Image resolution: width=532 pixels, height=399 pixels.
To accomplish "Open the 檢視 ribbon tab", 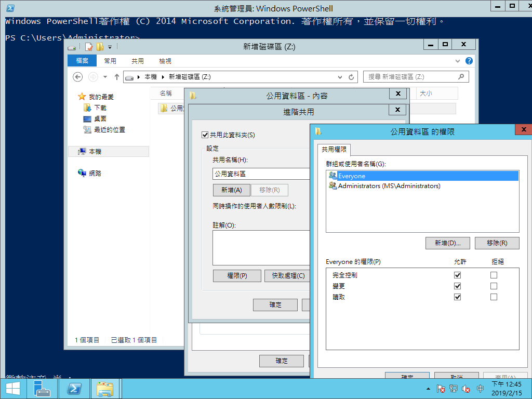I will pos(165,61).
